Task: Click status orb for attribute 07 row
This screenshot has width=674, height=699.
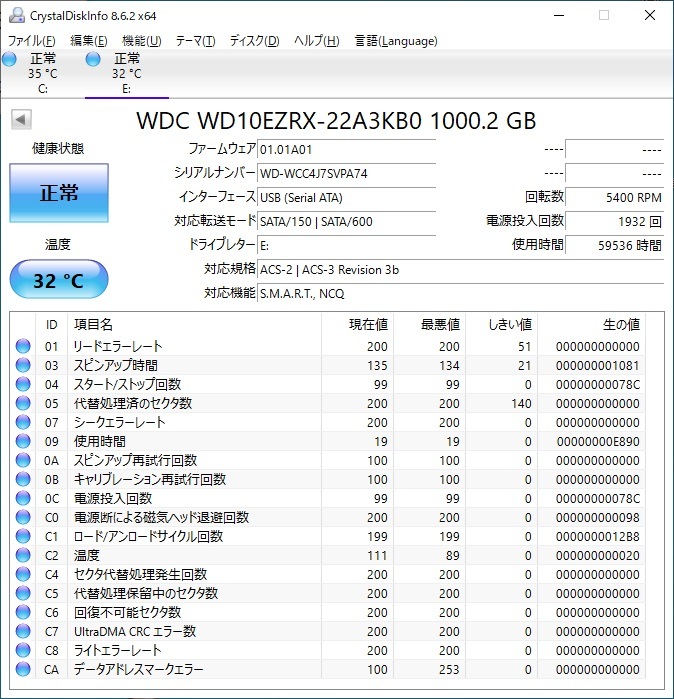Action: coord(23,423)
